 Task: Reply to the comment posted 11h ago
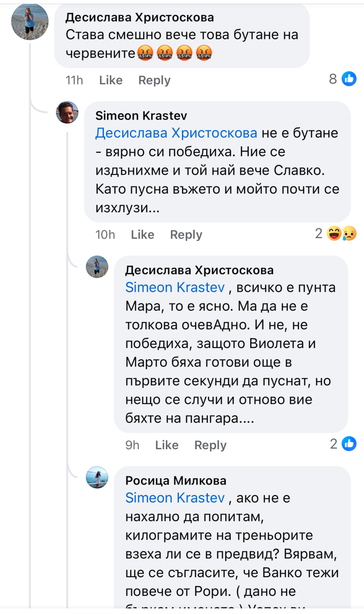(x=154, y=80)
